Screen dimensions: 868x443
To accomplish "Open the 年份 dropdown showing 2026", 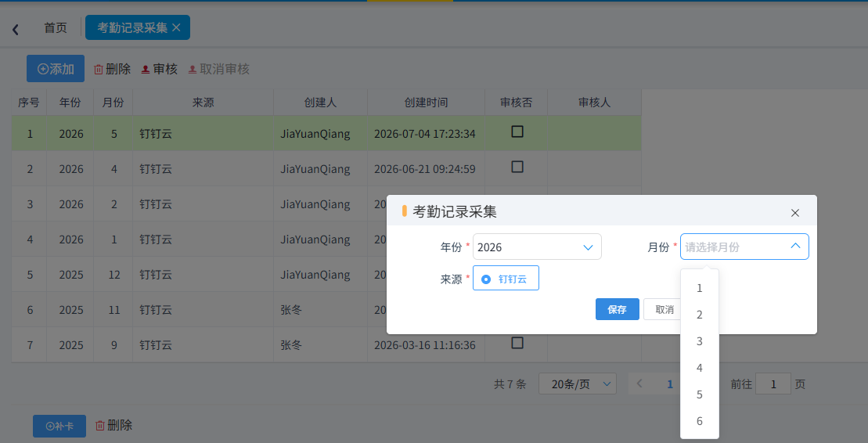I will click(537, 247).
